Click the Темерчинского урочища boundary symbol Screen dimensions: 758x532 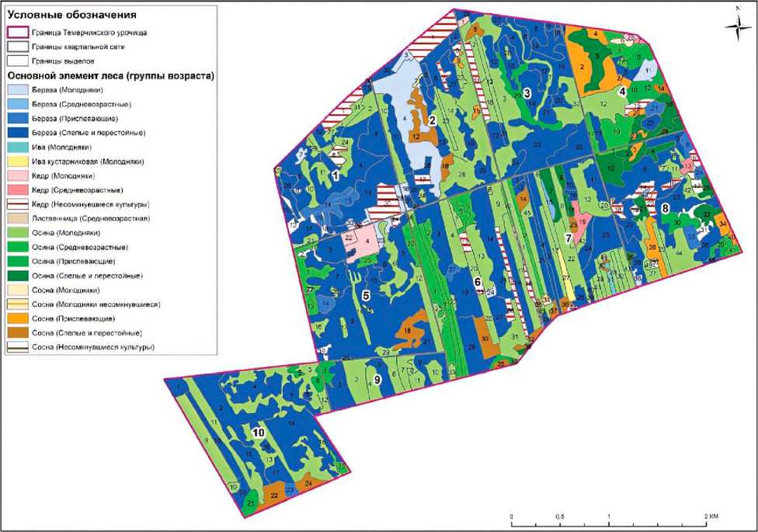[17, 33]
